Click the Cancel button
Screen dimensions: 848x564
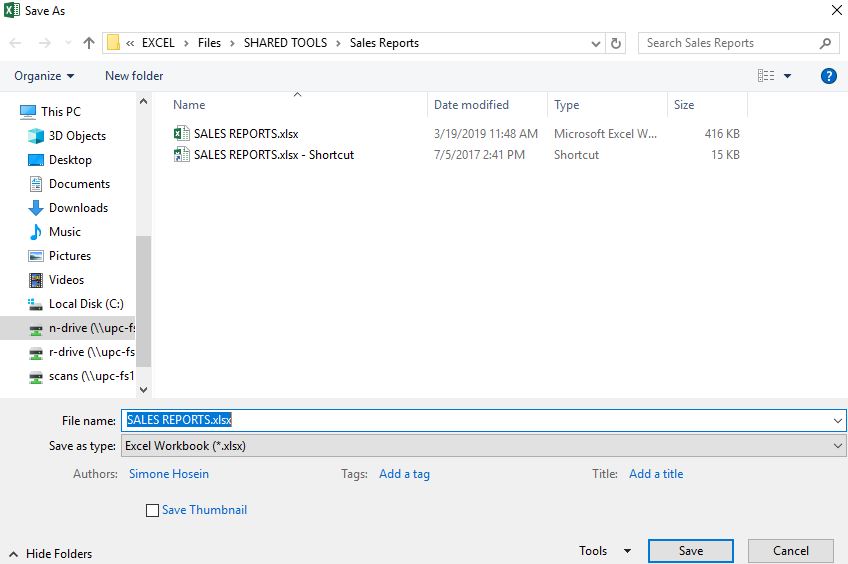coord(791,551)
